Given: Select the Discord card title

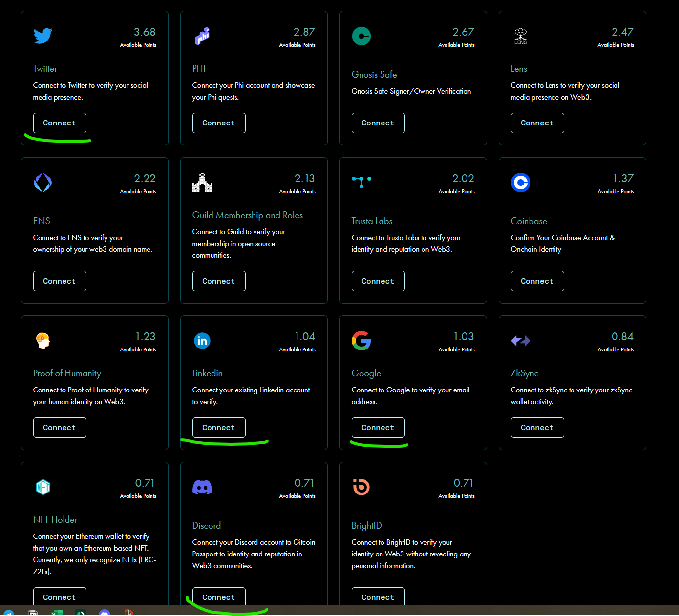Looking at the screenshot, I should click(x=207, y=526).
